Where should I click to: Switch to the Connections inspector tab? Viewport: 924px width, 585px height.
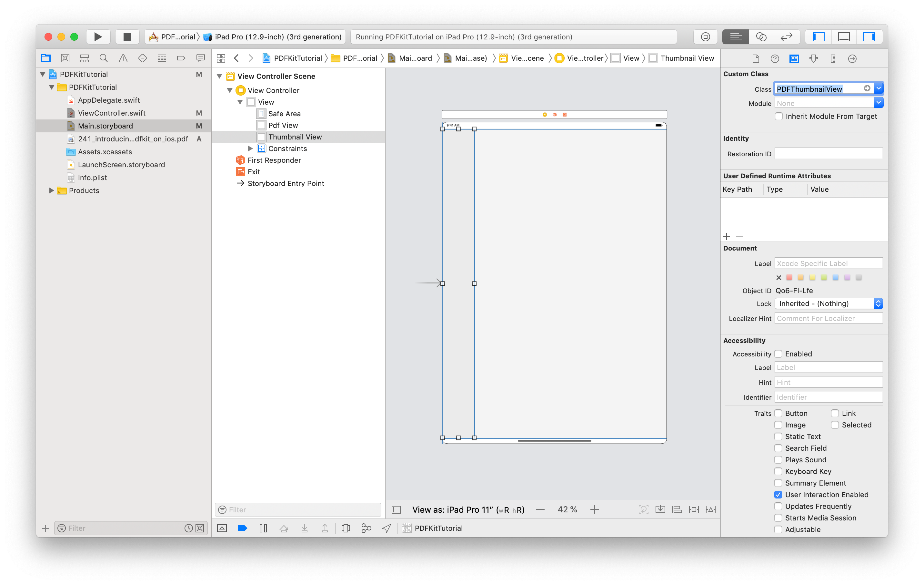coord(852,59)
